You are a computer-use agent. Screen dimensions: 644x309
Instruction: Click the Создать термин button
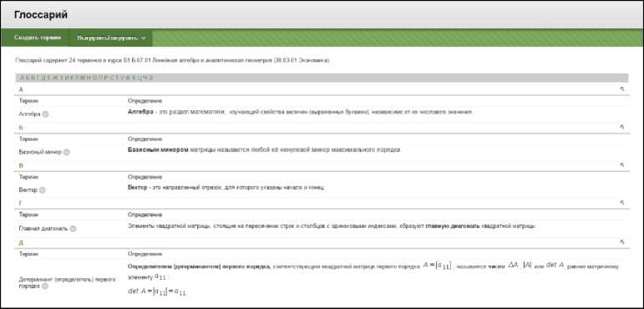tap(38, 38)
